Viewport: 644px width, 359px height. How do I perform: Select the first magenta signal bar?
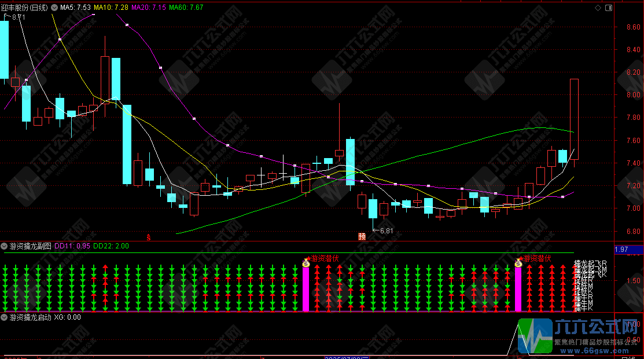306,289
